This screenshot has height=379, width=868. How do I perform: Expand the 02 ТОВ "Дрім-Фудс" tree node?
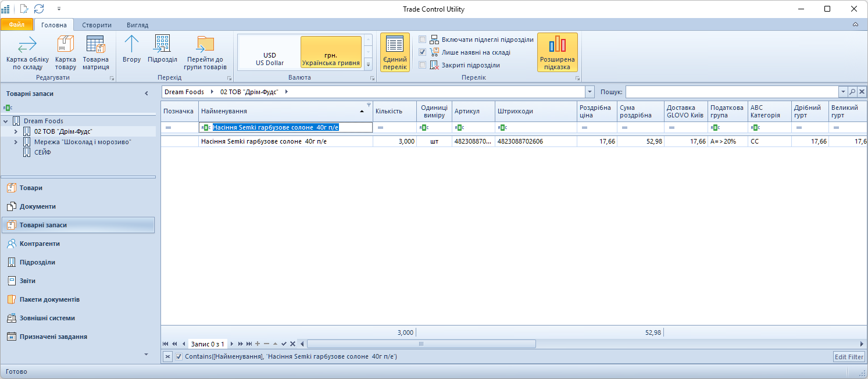(x=16, y=132)
